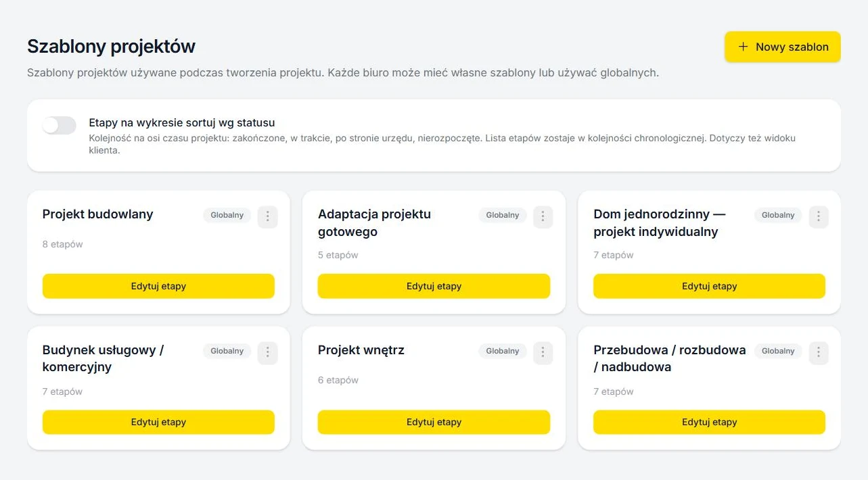This screenshot has width=868, height=480.
Task: Click Edytuj etapy for Adaptacja projektu gotowego
Action: pos(434,286)
